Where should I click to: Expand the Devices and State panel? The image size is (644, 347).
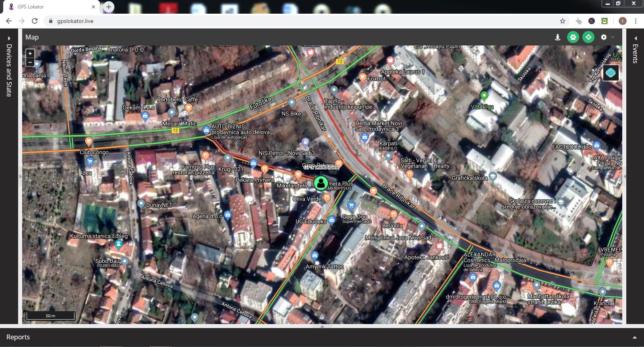point(9,39)
